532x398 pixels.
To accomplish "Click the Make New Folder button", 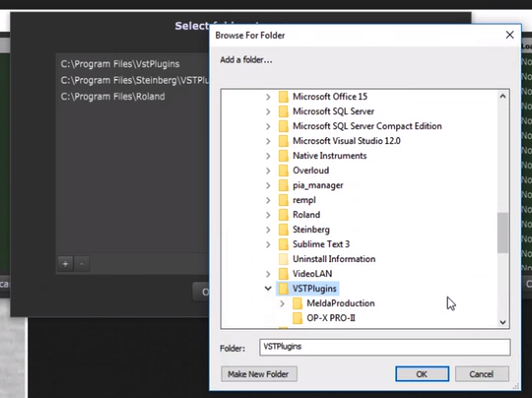I will (259, 374).
